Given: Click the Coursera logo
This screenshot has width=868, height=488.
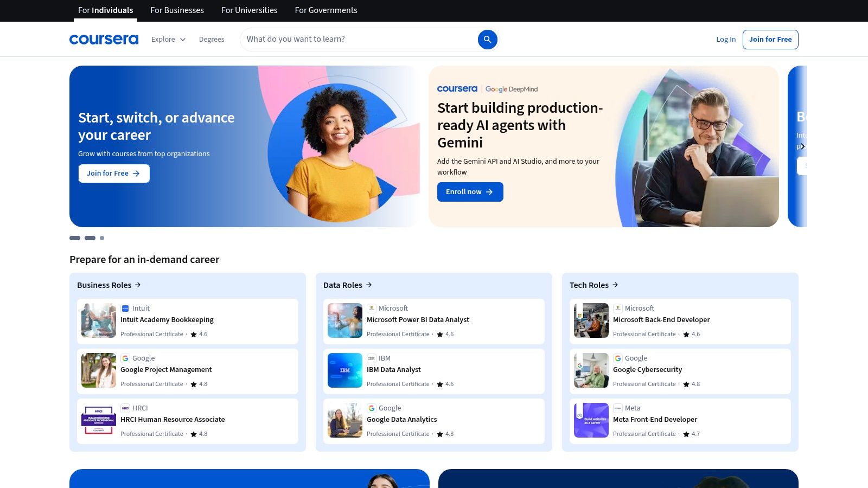Looking at the screenshot, I should click(104, 39).
